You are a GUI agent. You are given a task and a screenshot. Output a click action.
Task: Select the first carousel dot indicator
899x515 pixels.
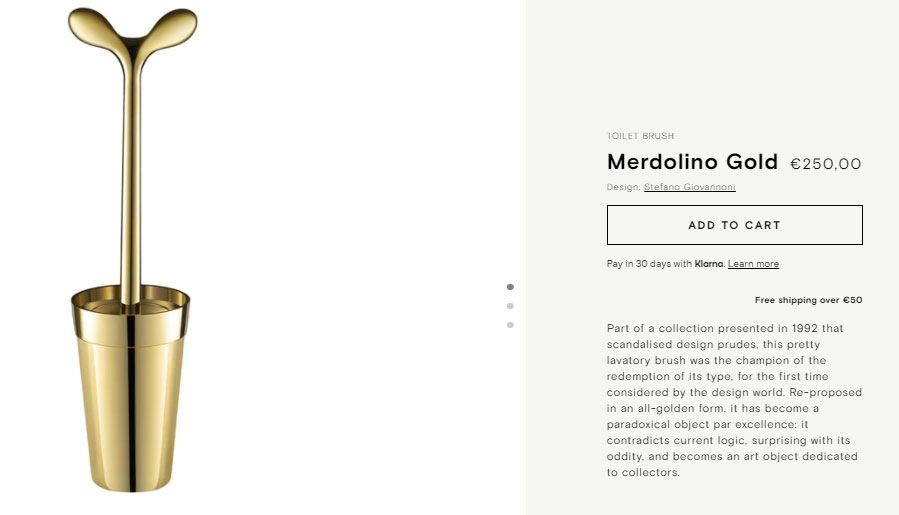click(x=510, y=287)
